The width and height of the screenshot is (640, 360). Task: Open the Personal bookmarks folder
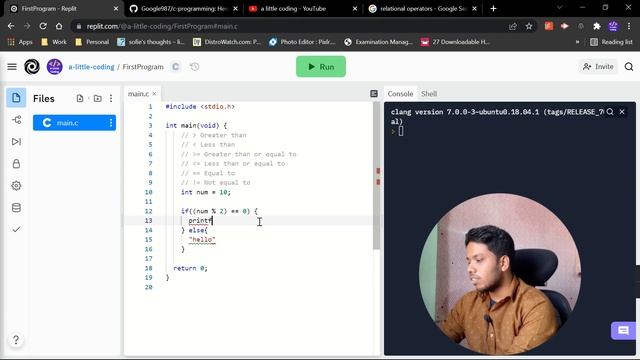pos(92,42)
